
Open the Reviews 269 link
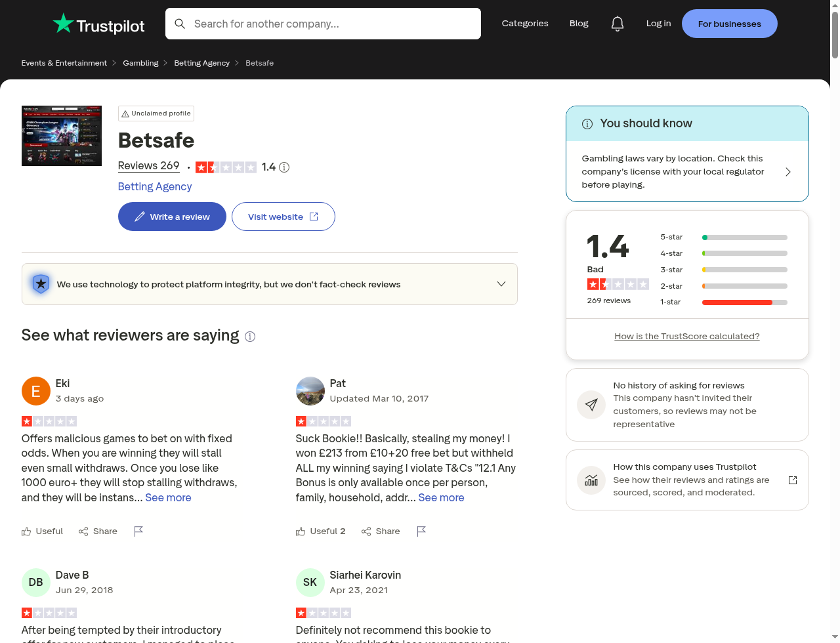pyautogui.click(x=149, y=166)
